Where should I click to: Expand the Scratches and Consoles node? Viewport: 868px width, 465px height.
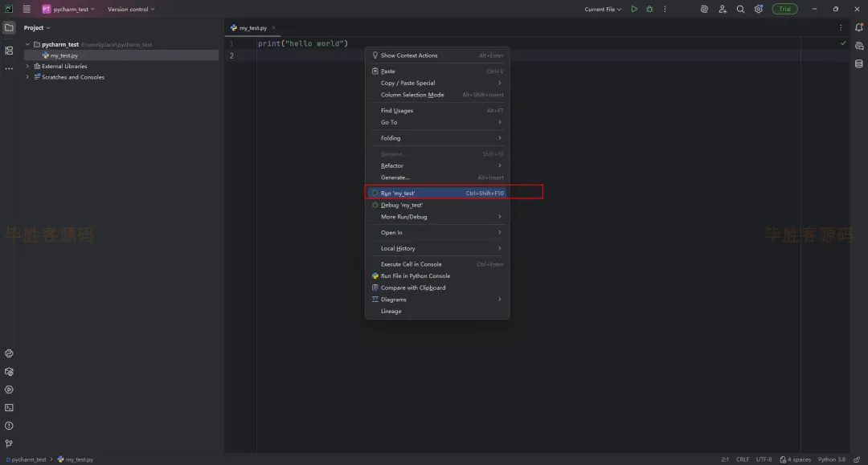(x=27, y=77)
